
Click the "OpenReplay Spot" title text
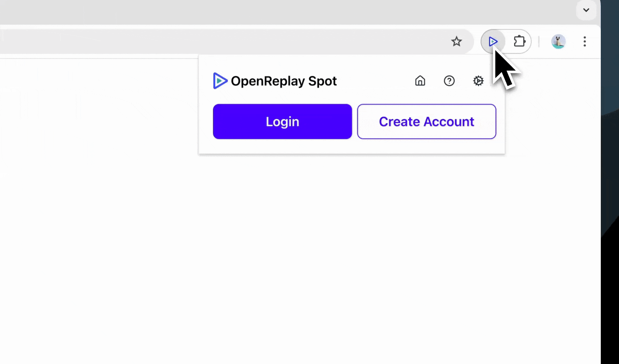coord(284,81)
